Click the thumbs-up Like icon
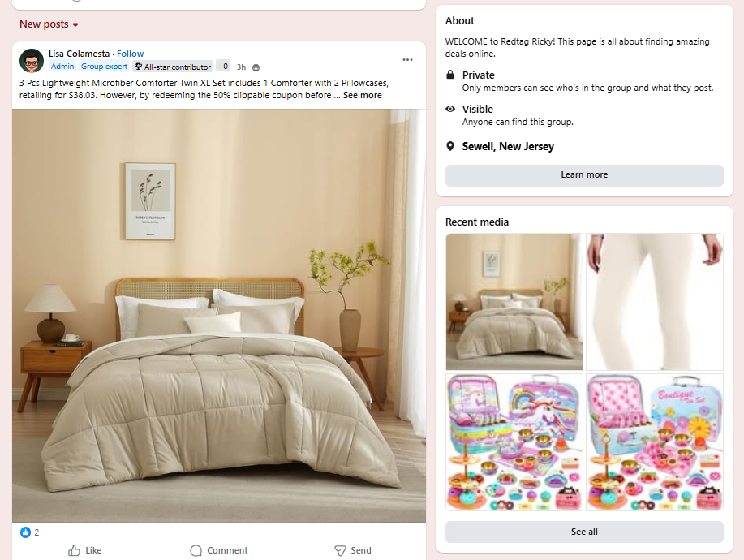Viewport: 744px width, 560px height. pyautogui.click(x=74, y=550)
